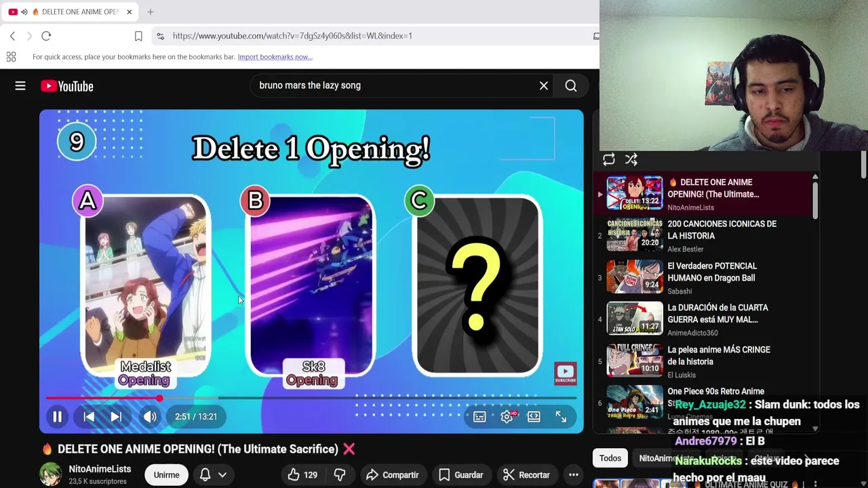Click Guardar save button
The image size is (868, 488).
[460, 475]
